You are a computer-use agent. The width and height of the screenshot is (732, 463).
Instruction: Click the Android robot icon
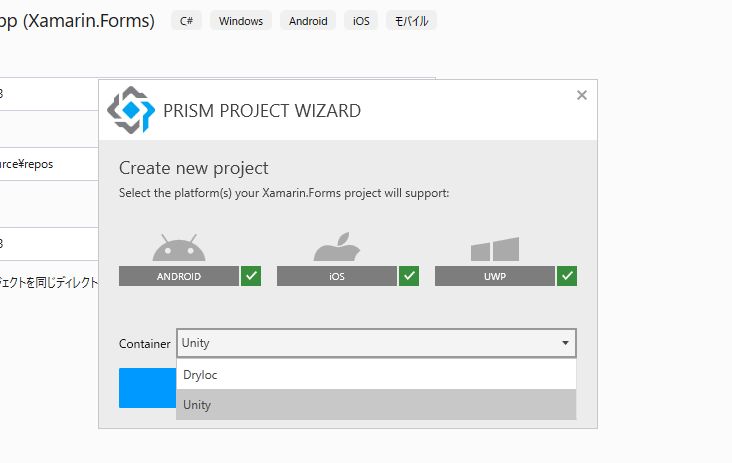179,247
